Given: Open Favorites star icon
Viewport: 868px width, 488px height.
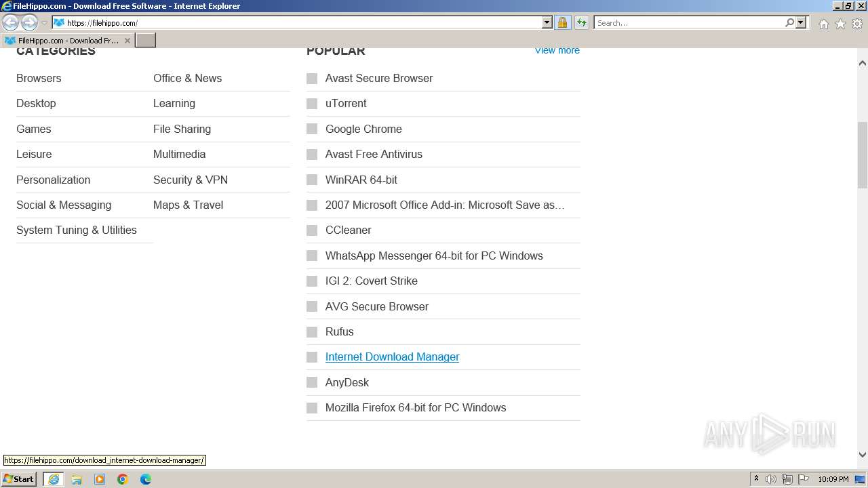Looking at the screenshot, I should (840, 24).
